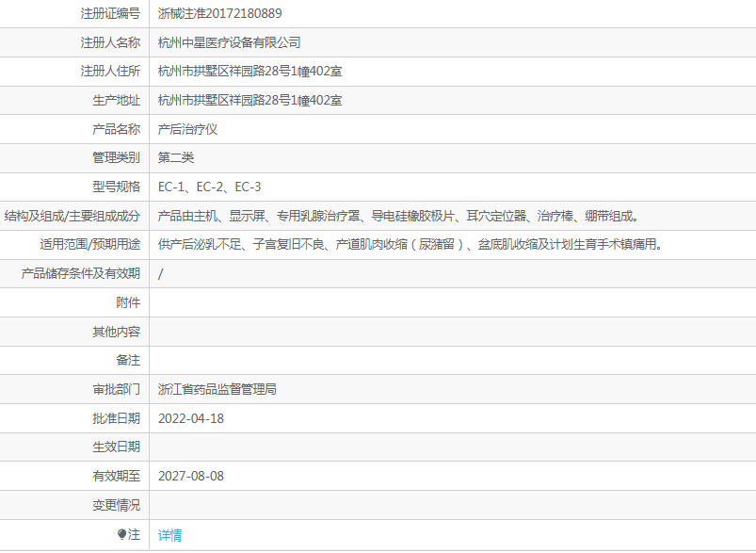Screen dimensions: 756x553
Task: Click the 生产地址 label
Action: tap(116, 101)
